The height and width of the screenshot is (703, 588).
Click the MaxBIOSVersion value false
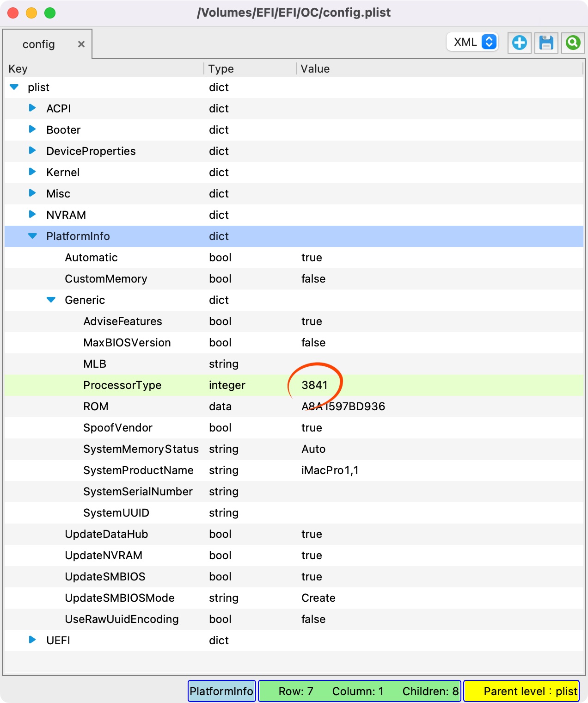click(x=313, y=343)
